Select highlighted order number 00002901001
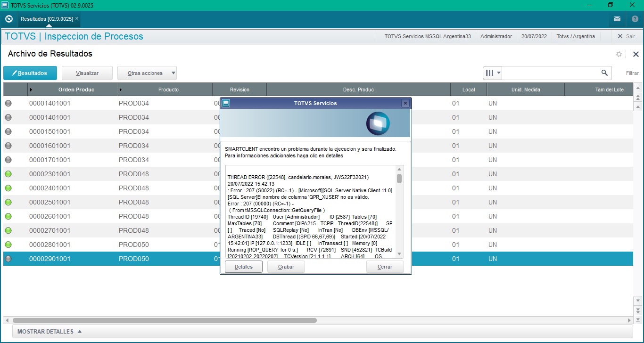This screenshot has width=644, height=343. click(50, 259)
